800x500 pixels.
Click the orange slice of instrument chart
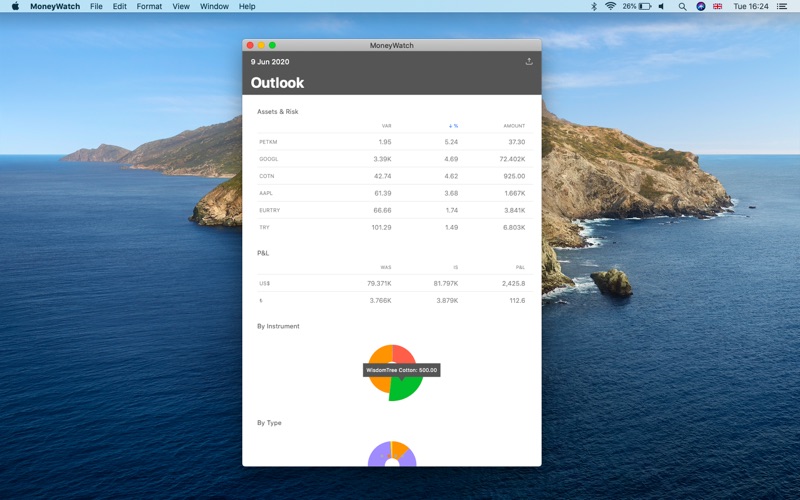click(380, 355)
